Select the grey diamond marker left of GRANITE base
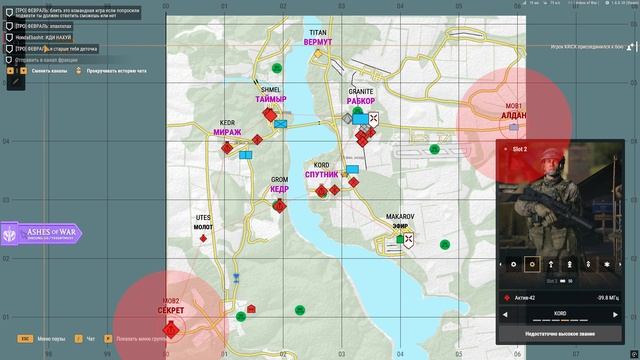The height and width of the screenshot is (360, 640). (347, 119)
